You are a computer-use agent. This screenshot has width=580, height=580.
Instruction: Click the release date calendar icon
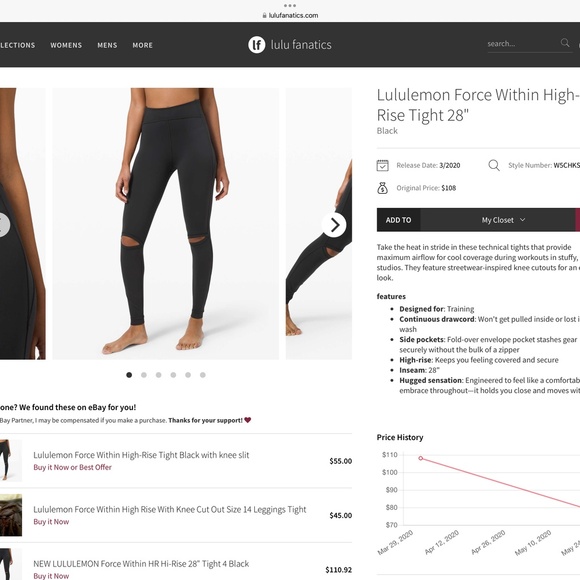click(x=382, y=165)
